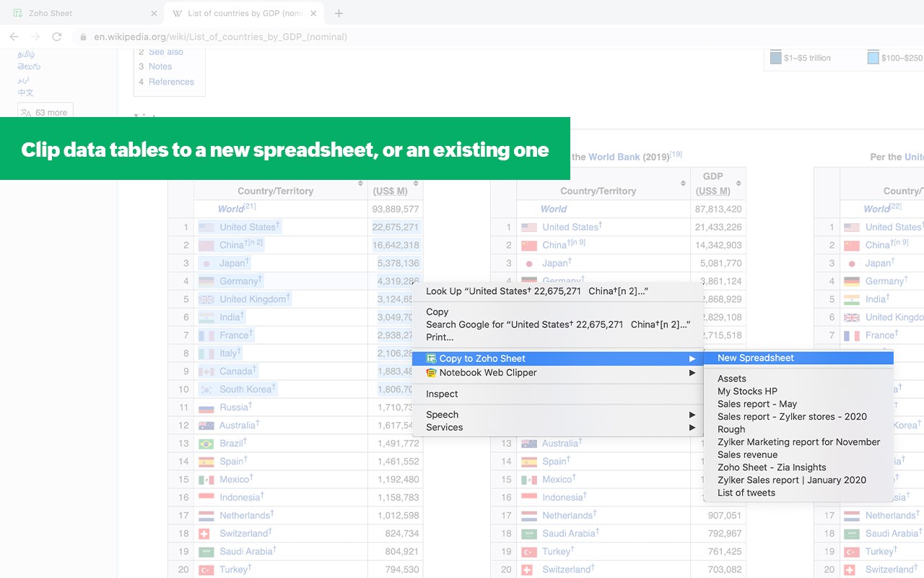Open the 中文 language link
Viewport: 924px width, 578px height.
(x=26, y=92)
